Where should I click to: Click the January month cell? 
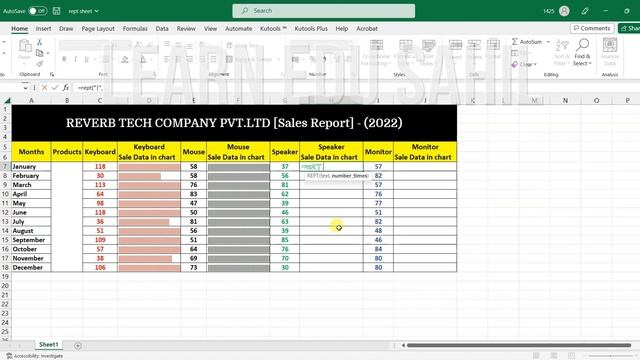pyautogui.click(x=31, y=167)
